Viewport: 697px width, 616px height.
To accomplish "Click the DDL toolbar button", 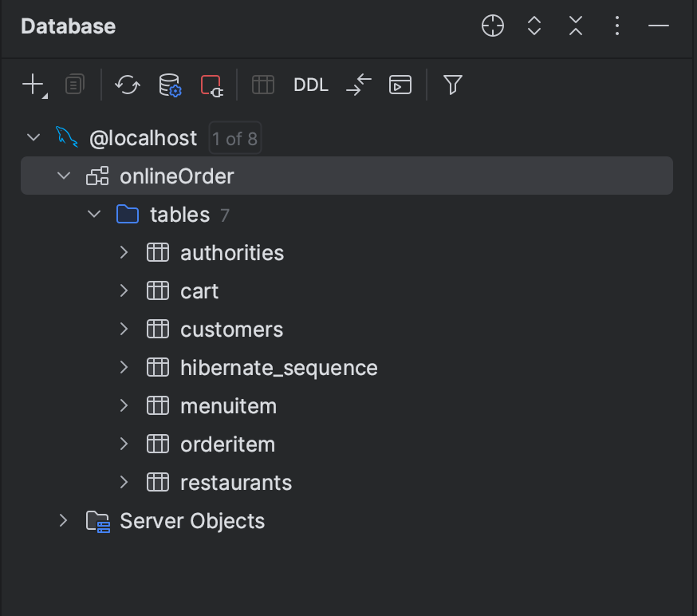I will click(311, 85).
